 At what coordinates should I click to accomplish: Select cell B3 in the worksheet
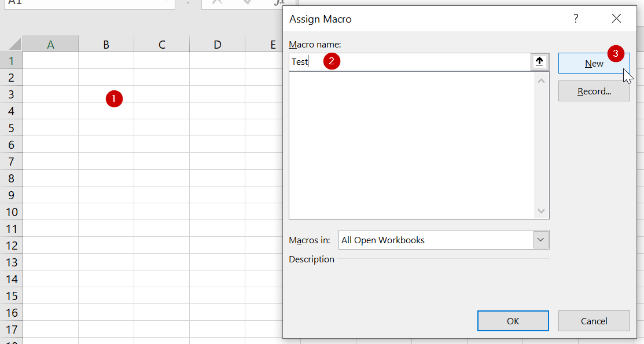106,94
